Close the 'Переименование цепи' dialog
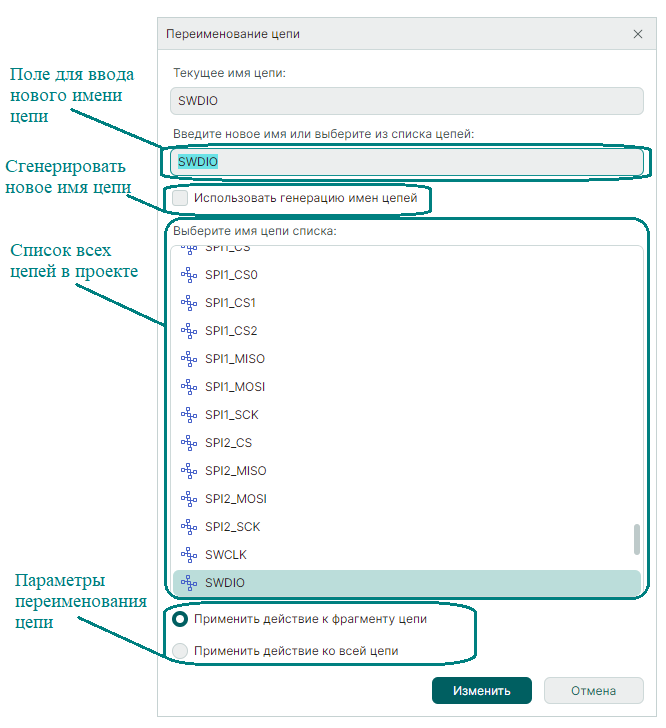666x728 pixels. [x=638, y=34]
